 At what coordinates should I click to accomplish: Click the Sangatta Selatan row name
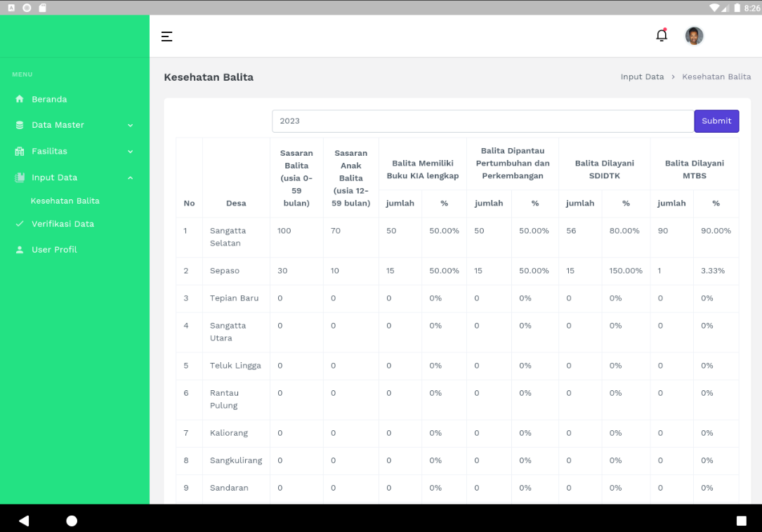228,237
